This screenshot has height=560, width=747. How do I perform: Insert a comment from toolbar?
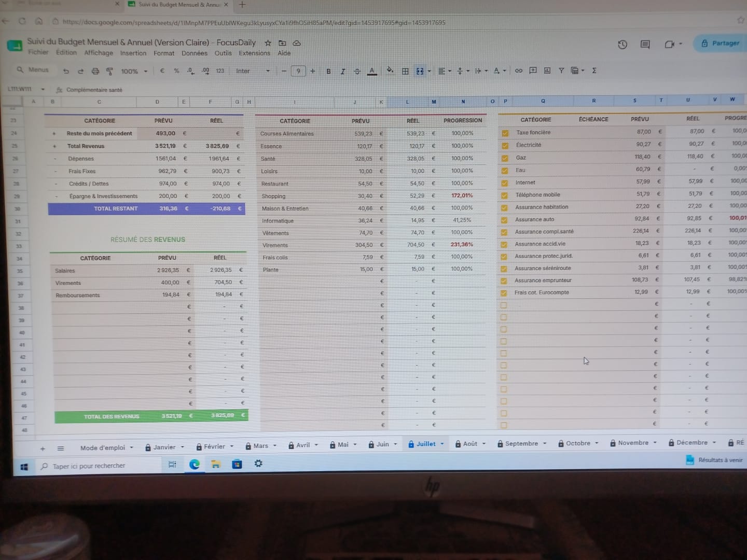(x=533, y=71)
